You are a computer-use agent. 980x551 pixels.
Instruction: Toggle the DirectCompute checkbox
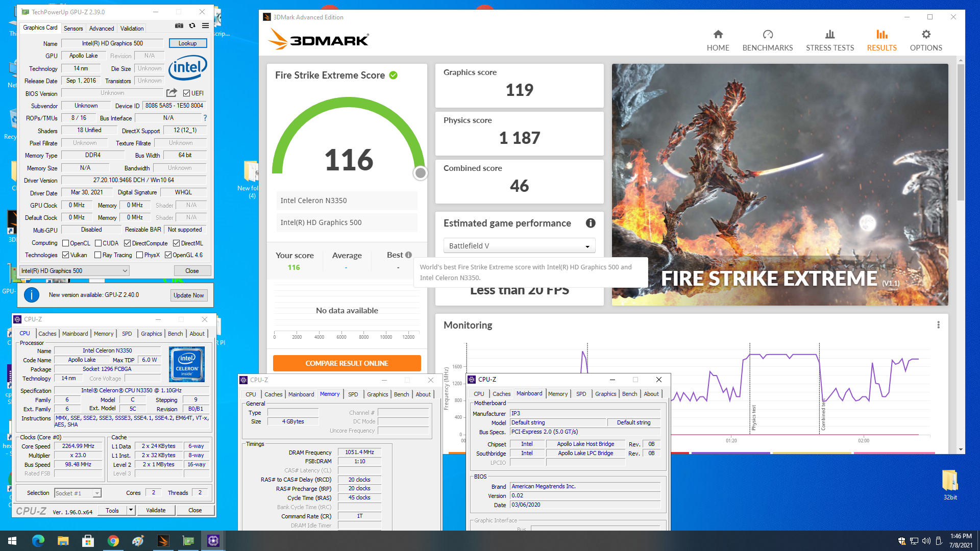(x=127, y=243)
